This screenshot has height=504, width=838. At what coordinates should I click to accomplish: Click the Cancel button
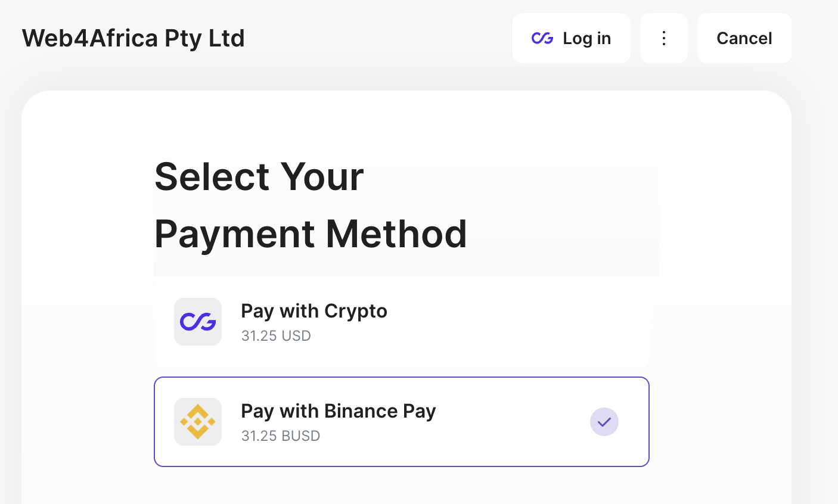744,38
